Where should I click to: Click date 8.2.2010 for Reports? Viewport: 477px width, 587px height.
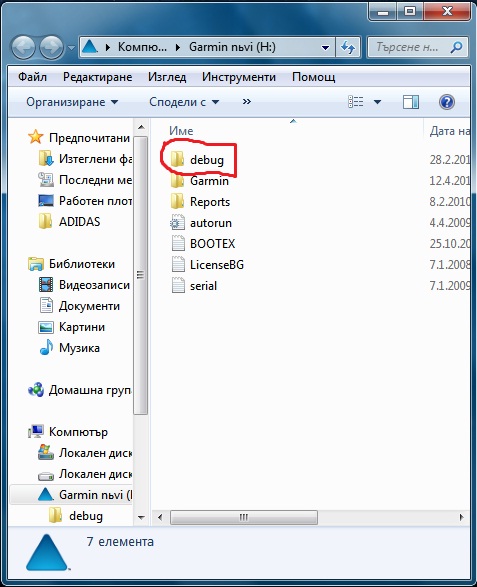449,202
